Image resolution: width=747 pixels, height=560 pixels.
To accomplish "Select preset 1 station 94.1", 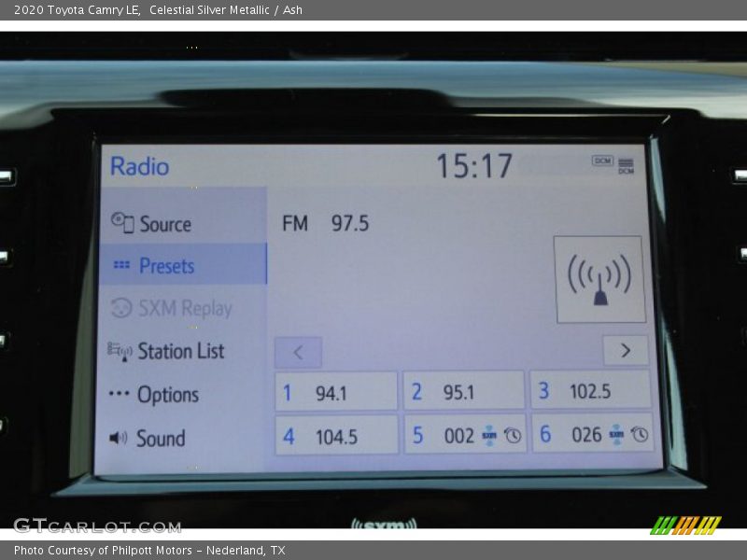I will point(336,392).
